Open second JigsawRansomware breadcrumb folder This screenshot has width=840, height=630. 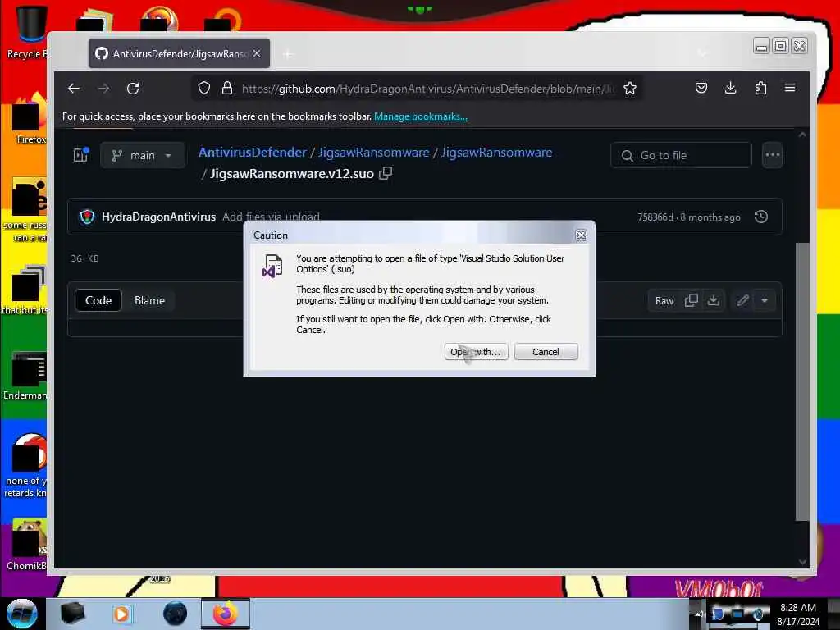(x=496, y=152)
